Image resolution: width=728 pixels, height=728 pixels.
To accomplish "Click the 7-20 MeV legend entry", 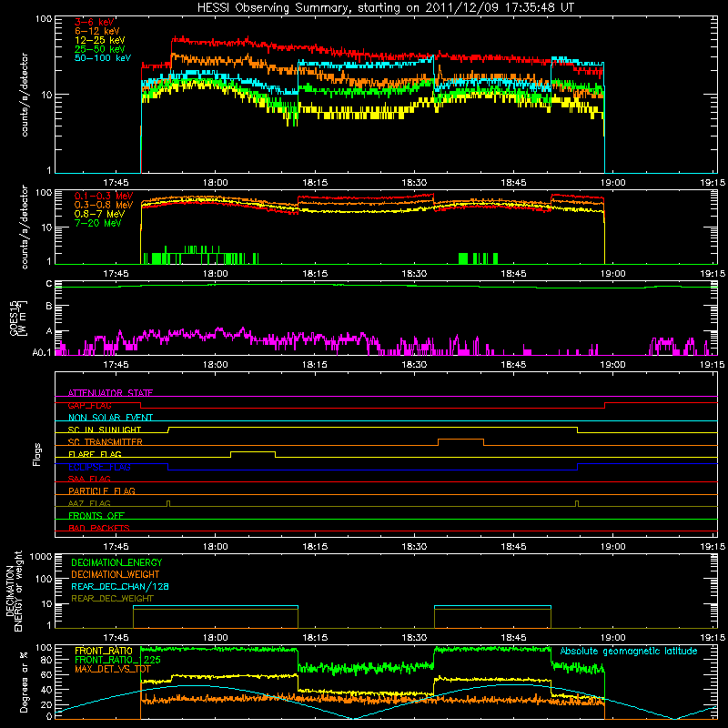I will tap(98, 223).
